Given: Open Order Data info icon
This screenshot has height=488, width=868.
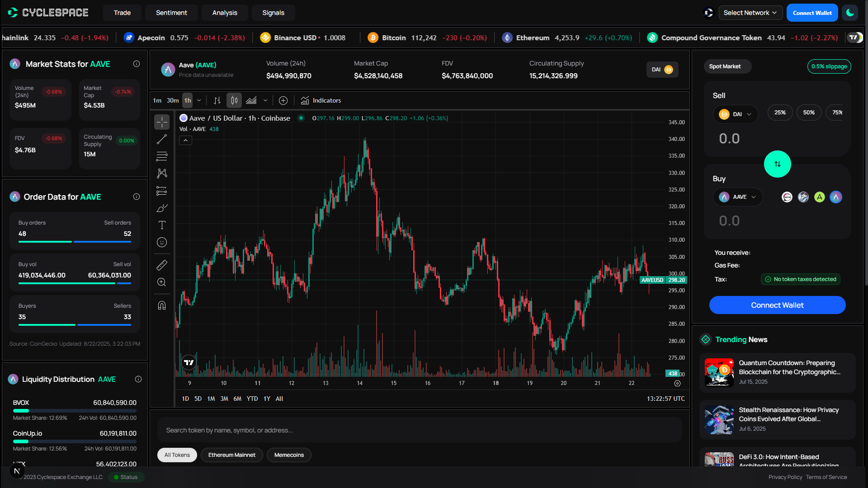Looking at the screenshot, I should coord(137,197).
